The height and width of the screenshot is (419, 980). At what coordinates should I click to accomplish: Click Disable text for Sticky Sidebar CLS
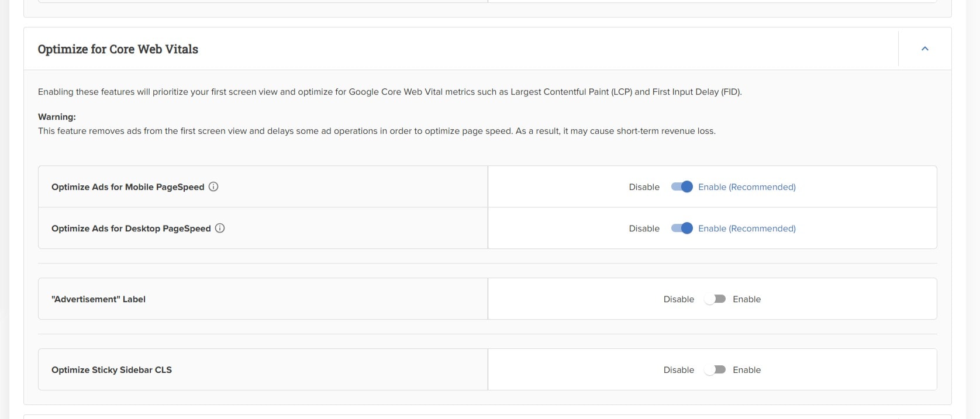coord(678,370)
